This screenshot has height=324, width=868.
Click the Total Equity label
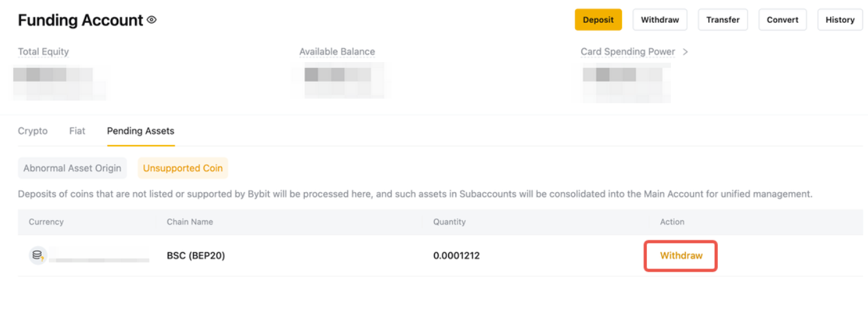click(x=43, y=52)
